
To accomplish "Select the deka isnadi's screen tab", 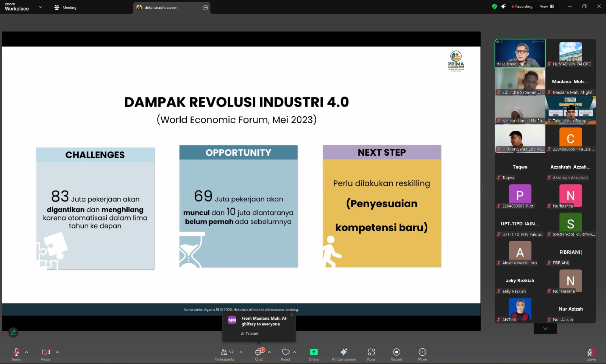I will point(161,8).
